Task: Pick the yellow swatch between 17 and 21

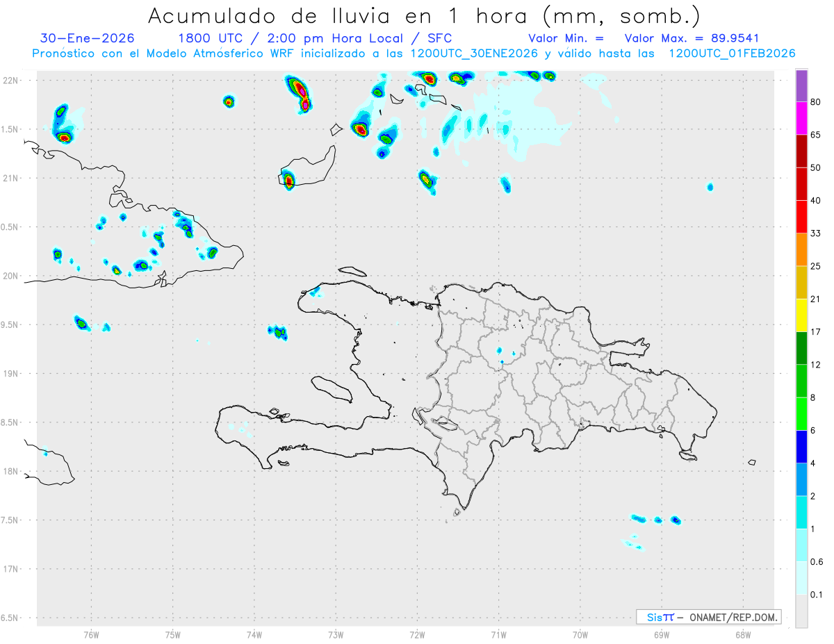Action: pyautogui.click(x=801, y=315)
